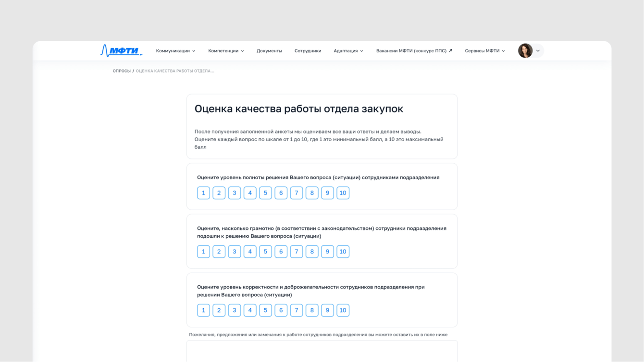Go to Сотрудники page
The height and width of the screenshot is (362, 644).
[308, 51]
